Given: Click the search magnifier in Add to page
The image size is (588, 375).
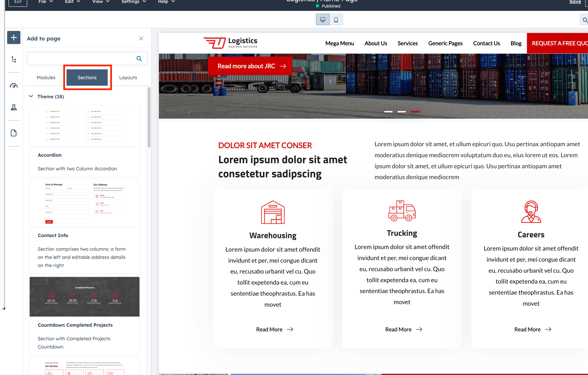Looking at the screenshot, I should point(139,58).
